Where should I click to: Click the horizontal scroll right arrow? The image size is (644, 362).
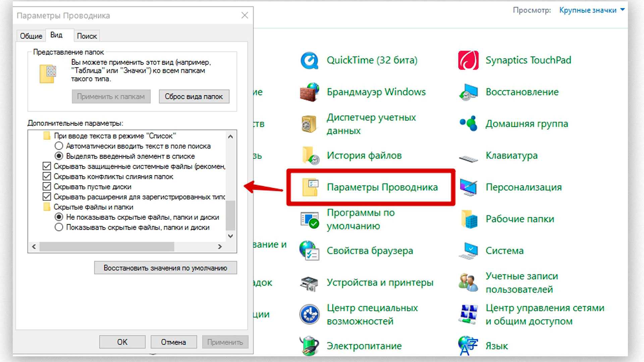point(220,247)
